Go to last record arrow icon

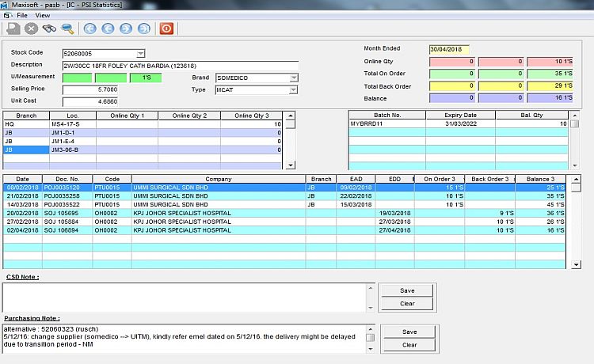(143, 28)
